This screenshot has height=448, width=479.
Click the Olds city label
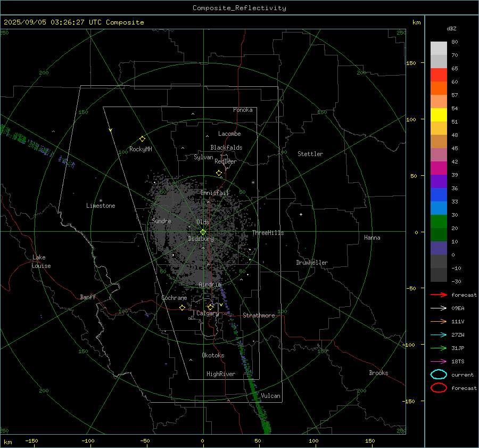[203, 222]
